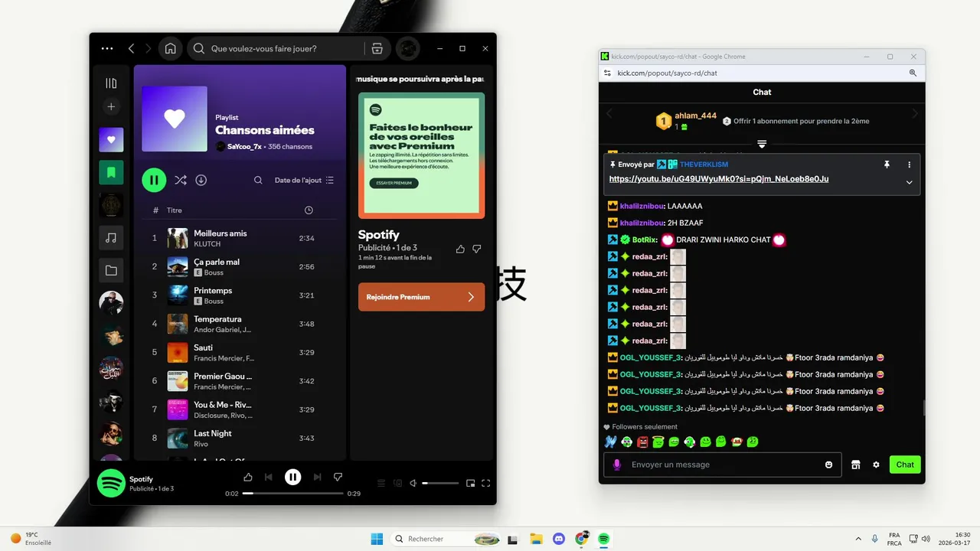Create new playlist with plus icon
This screenshot has height=551, width=980.
click(111, 107)
